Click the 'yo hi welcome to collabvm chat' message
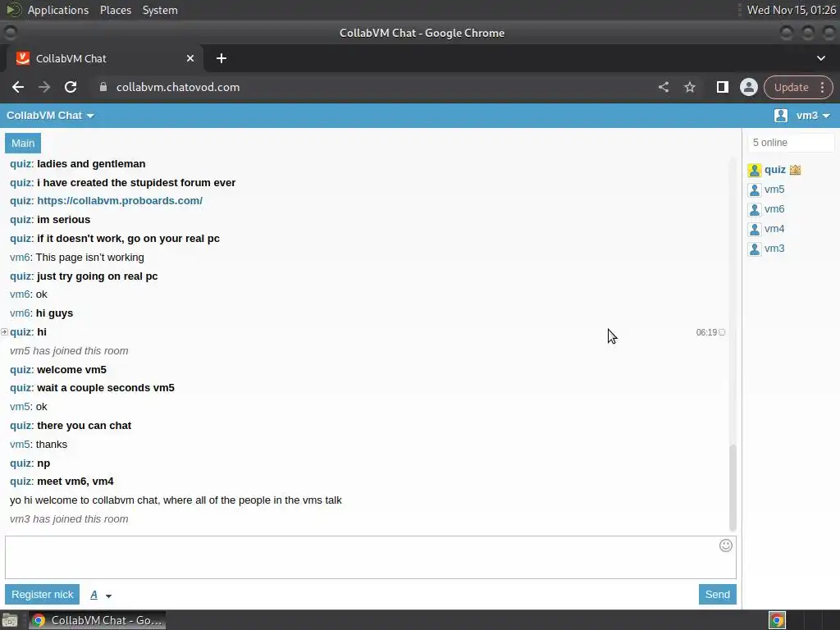 coord(176,500)
